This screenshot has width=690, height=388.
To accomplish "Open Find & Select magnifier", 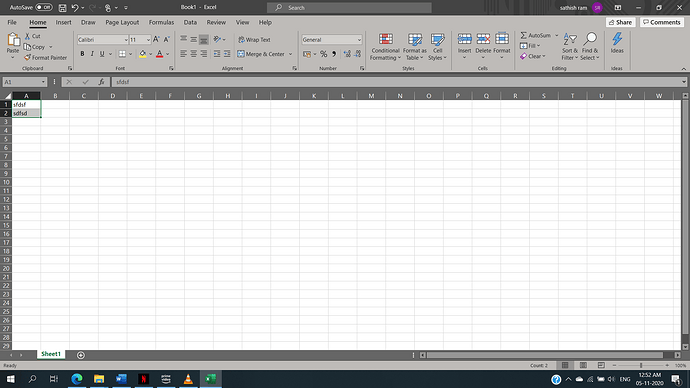I will [x=590, y=39].
